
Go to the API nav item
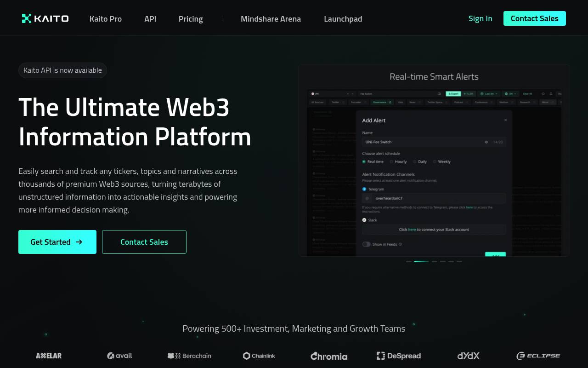point(150,19)
